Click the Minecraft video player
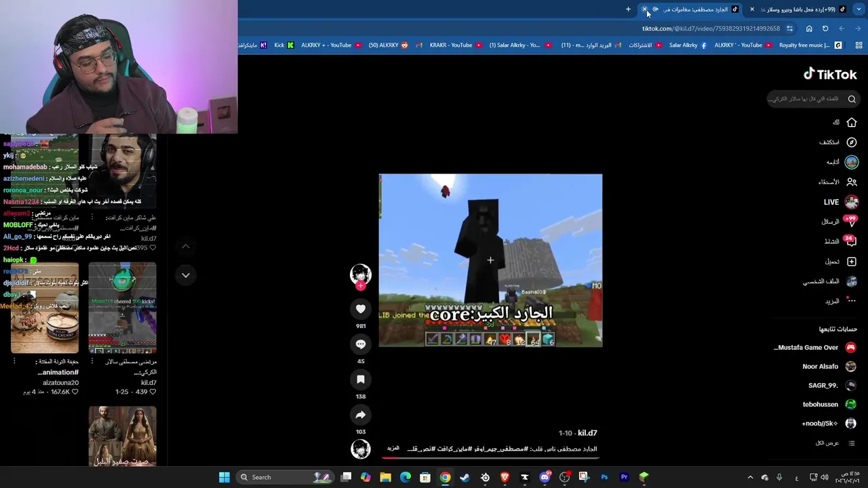Viewport: 868px width, 488px height. (490, 260)
